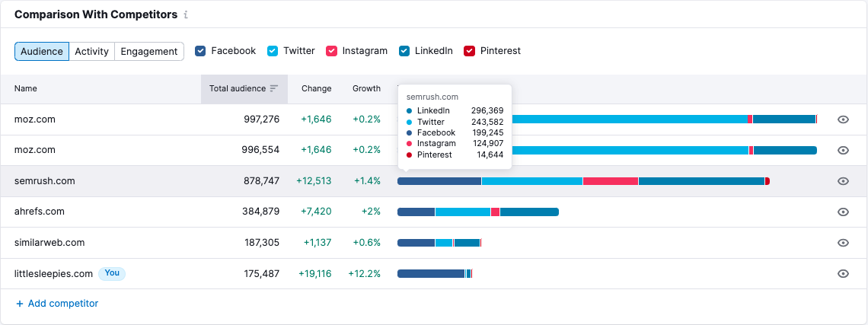Viewport: 868px width, 325px height.
Task: Click the sort icon in Total audience header
Action: (x=274, y=88)
